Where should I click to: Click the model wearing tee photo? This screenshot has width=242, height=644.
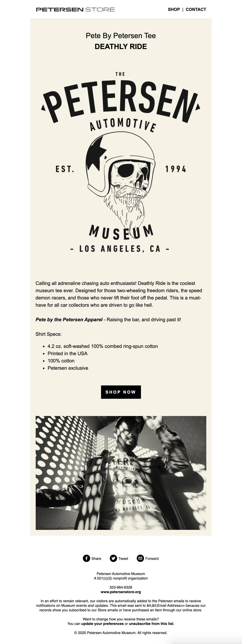click(121, 473)
